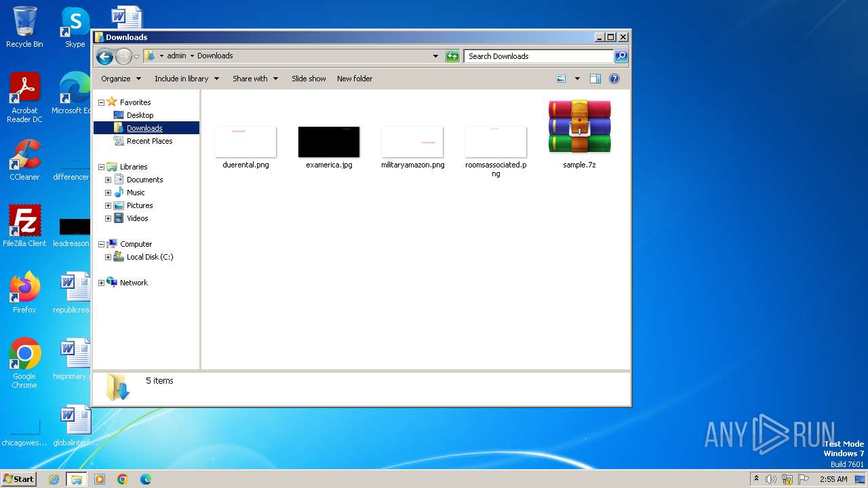868x488 pixels.
Task: Open Edge from the taskbar
Action: pos(145,479)
